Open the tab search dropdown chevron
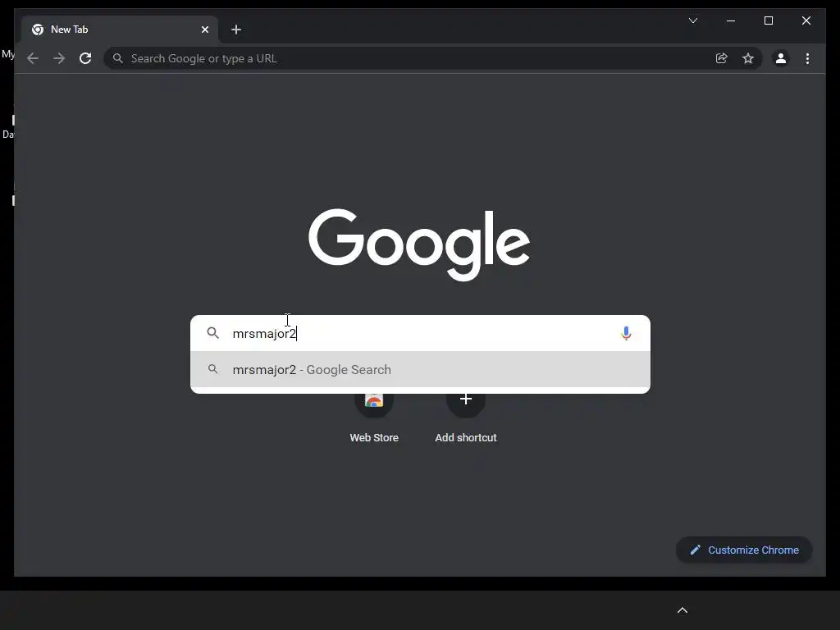The width and height of the screenshot is (840, 630). pyautogui.click(x=693, y=21)
